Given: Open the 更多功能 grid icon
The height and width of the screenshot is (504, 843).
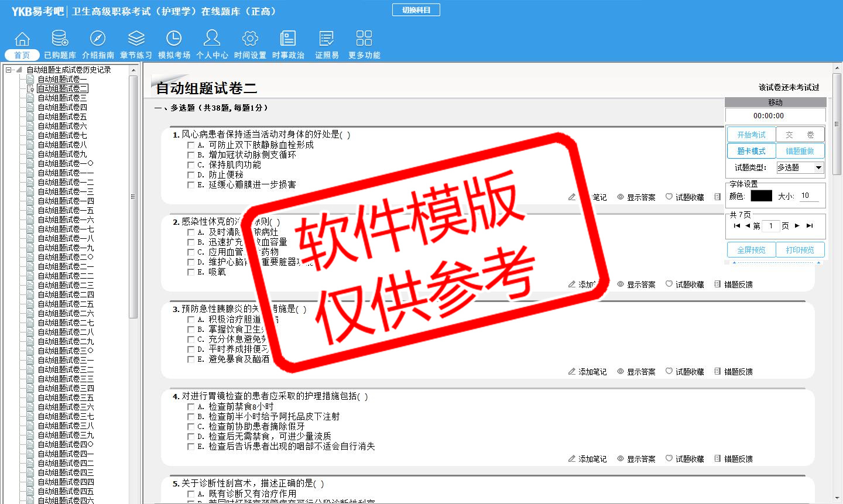Looking at the screenshot, I should tap(364, 39).
